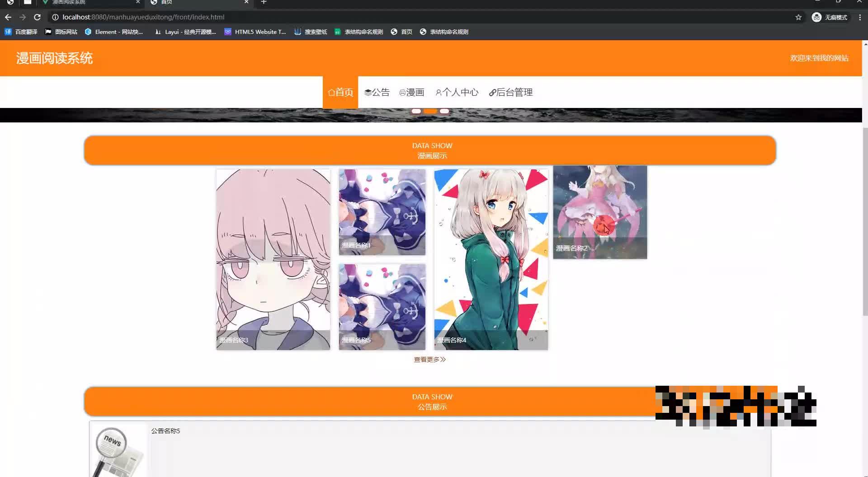This screenshot has width=868, height=477.
Task: Switch to the 漫画阅读系统 browser tab
Action: [x=90, y=2]
